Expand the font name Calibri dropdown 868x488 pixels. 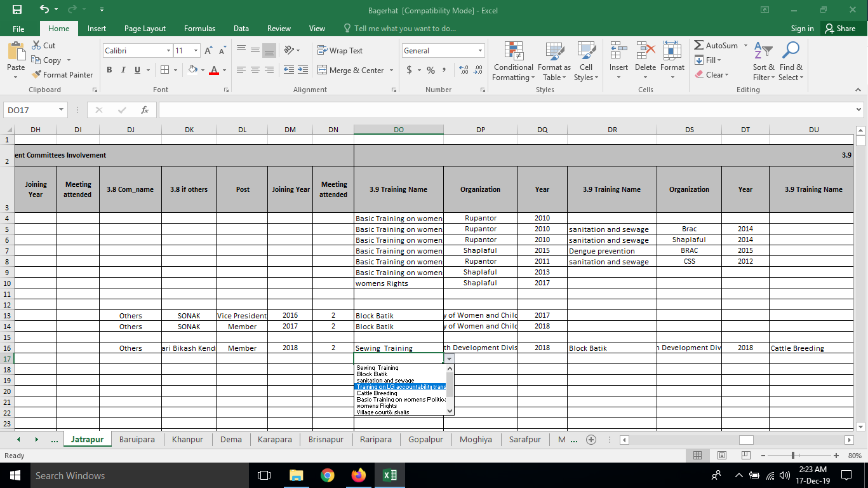pos(168,51)
